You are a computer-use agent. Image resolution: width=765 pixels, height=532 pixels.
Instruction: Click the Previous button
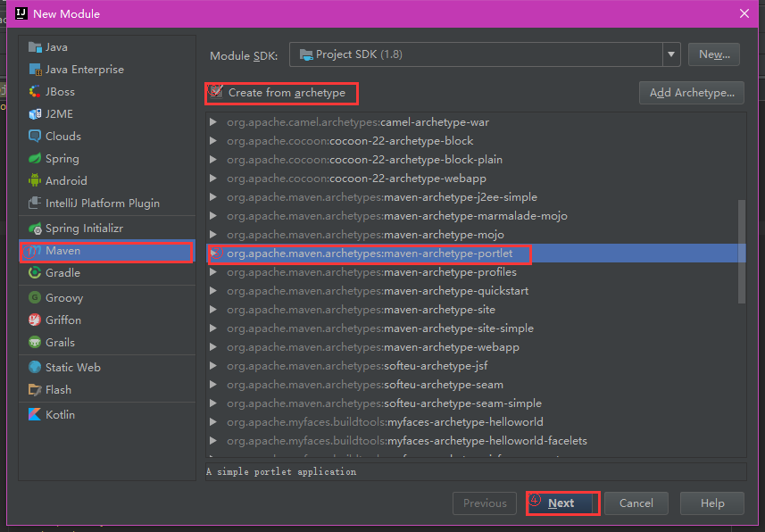[x=485, y=503]
